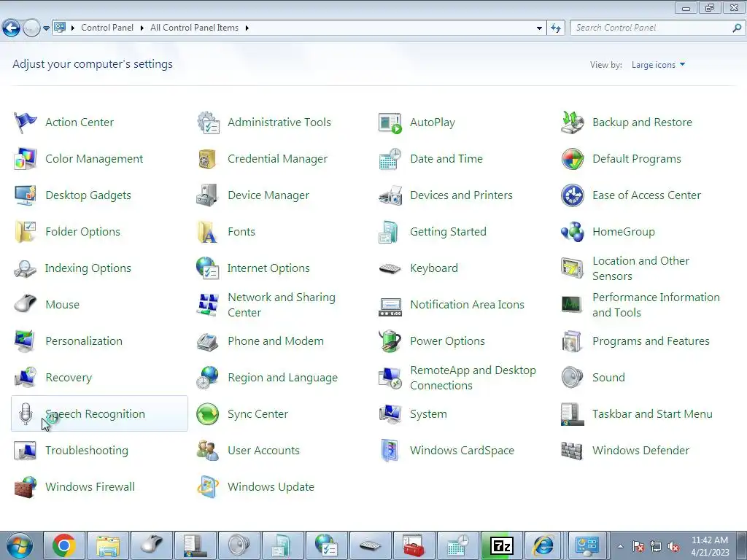Open Performance Information and Tools link
Image resolution: width=747 pixels, height=560 pixels.
[x=656, y=305]
